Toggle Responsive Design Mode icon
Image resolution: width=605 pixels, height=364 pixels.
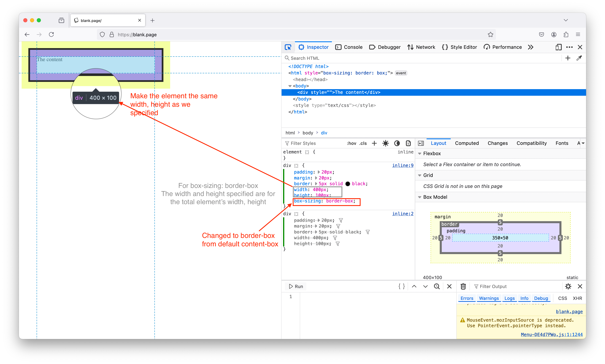pos(558,47)
